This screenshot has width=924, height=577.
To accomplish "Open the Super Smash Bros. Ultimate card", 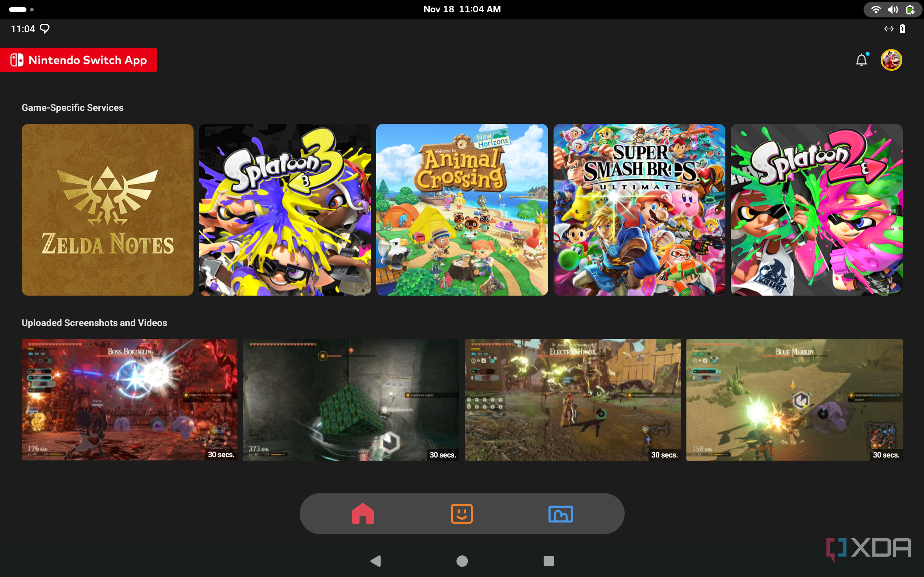I will pyautogui.click(x=639, y=210).
